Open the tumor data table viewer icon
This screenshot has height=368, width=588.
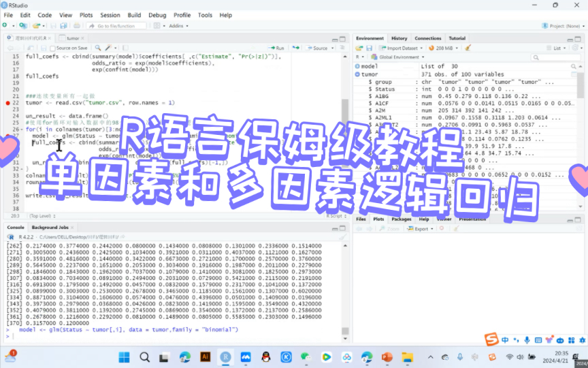point(574,74)
